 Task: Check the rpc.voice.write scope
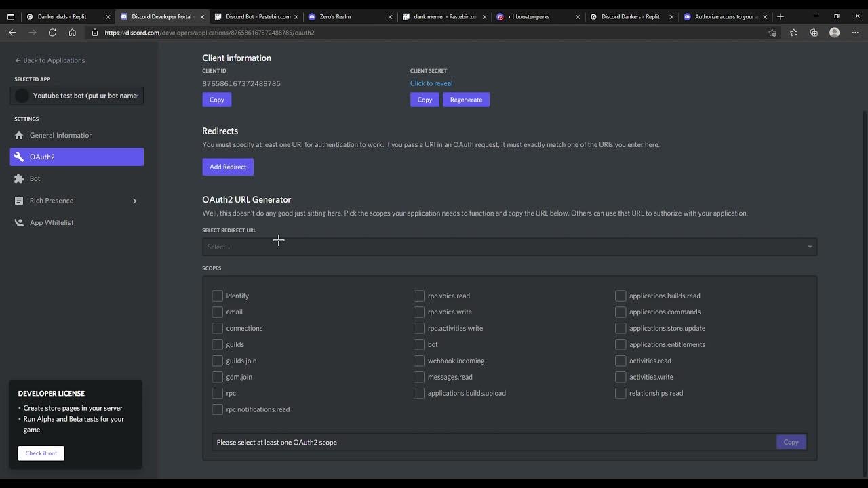419,312
